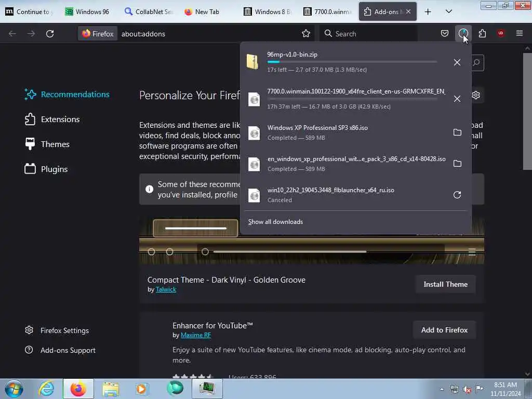The image size is (532, 399).
Task: Open Firefox from the taskbar
Action: [78, 389]
